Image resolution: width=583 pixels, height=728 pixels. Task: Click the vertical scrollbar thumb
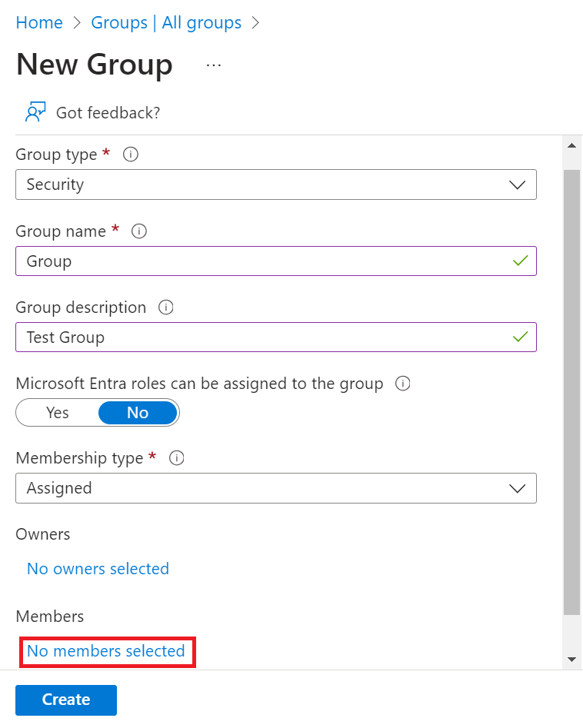[x=571, y=392]
